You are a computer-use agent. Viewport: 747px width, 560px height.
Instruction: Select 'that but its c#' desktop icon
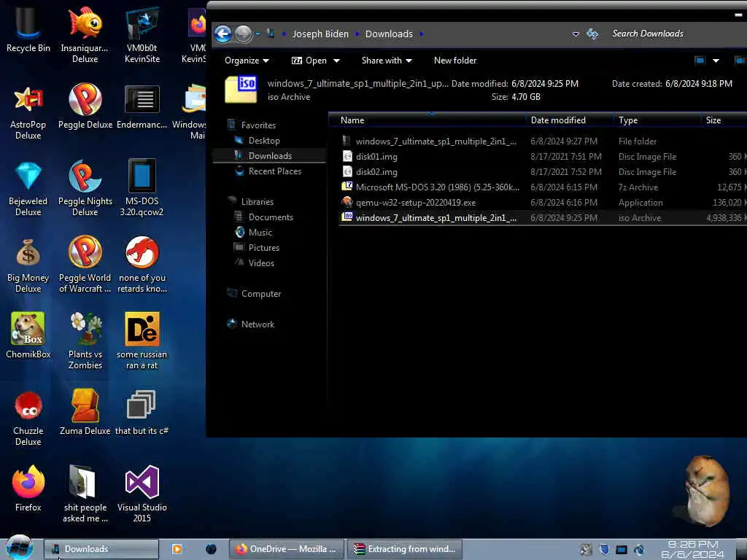[142, 413]
